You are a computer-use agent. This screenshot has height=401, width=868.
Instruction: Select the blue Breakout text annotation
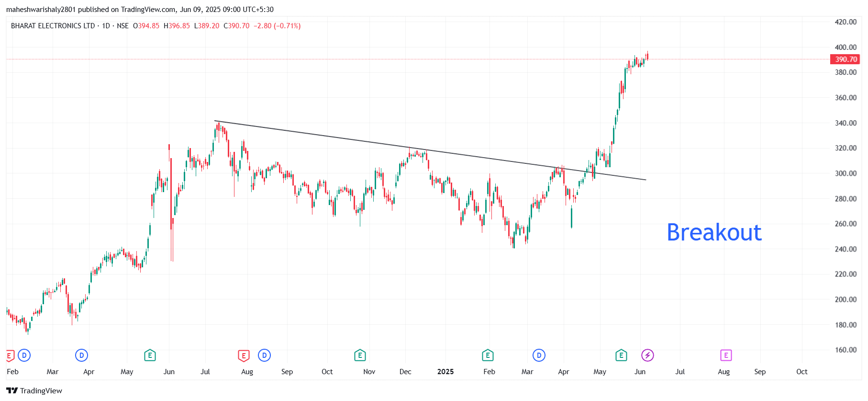click(x=714, y=232)
